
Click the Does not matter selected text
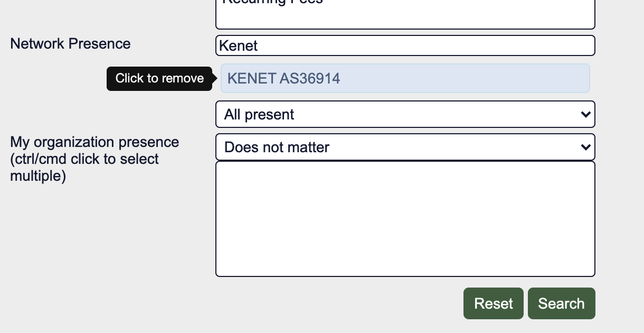coord(277,147)
